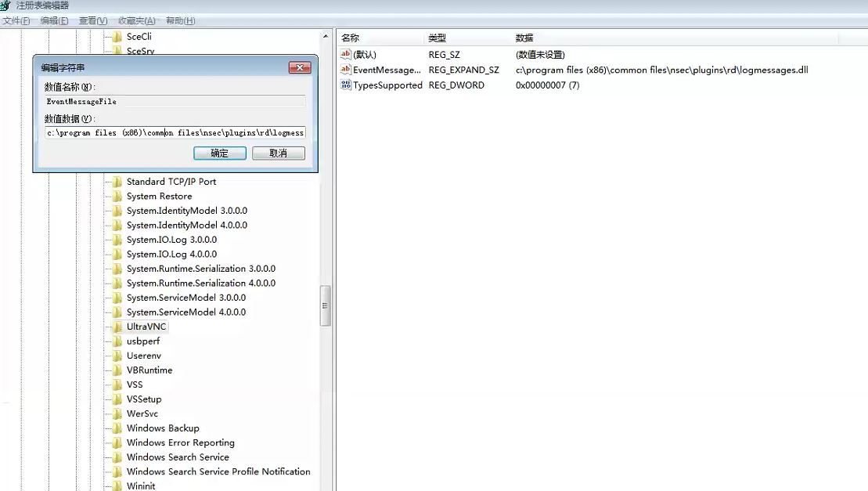Select the VSS folder icon

pos(117,384)
